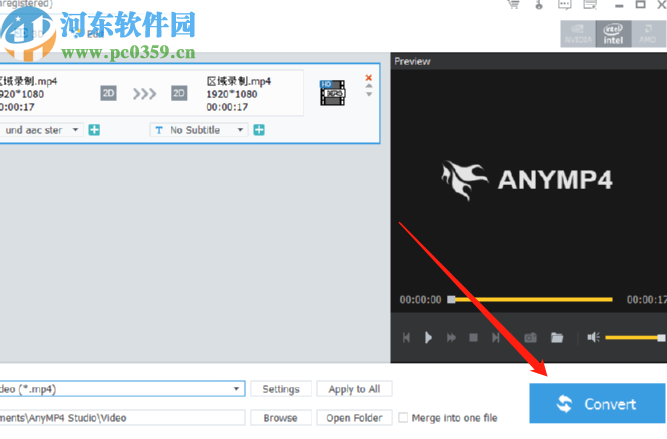
Task: Open the und aac ster audio track dropdown
Action: (x=40, y=130)
